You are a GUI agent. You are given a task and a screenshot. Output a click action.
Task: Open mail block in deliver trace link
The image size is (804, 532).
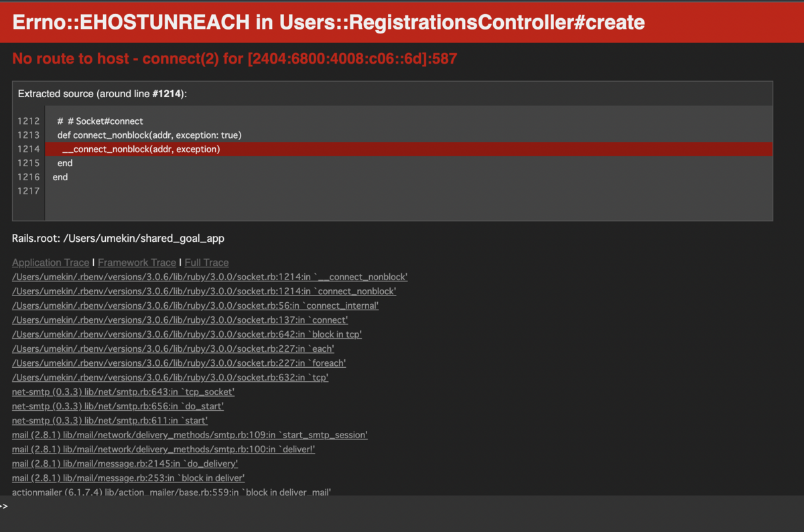click(127, 478)
